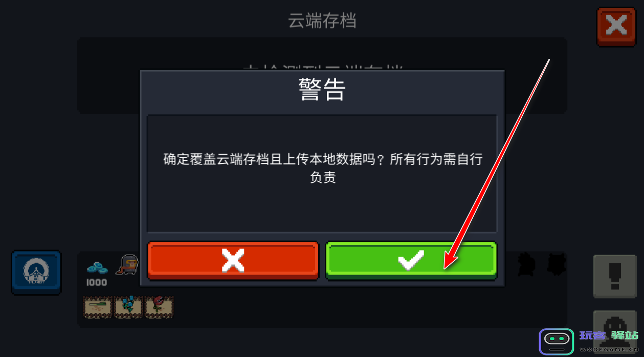
Task: Click the robot face watermark logo
Action: tap(557, 341)
